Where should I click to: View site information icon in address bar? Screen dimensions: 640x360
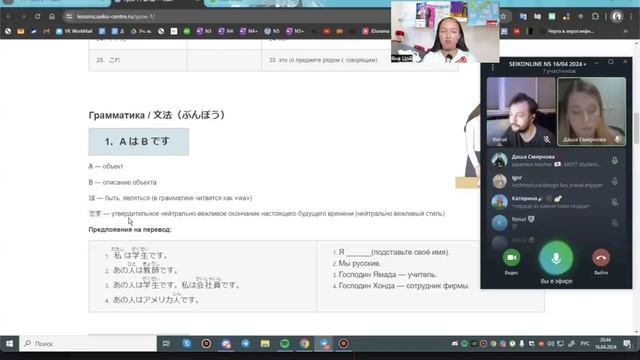click(x=69, y=16)
